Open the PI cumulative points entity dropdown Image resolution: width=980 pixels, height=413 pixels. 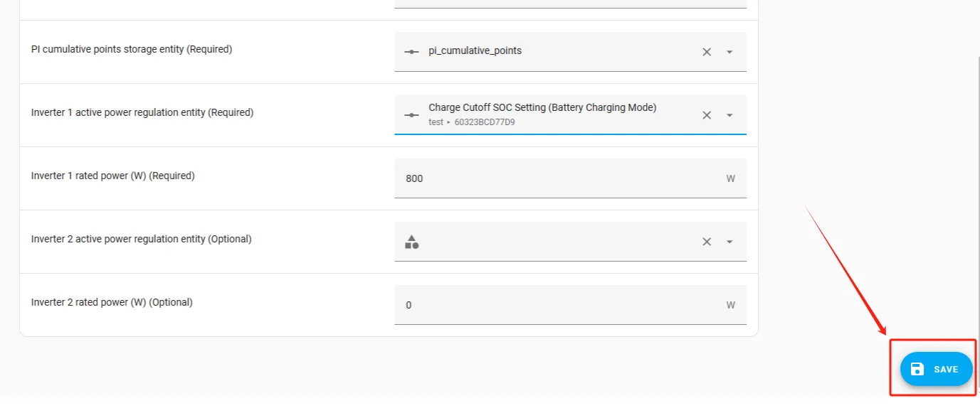[x=729, y=52]
